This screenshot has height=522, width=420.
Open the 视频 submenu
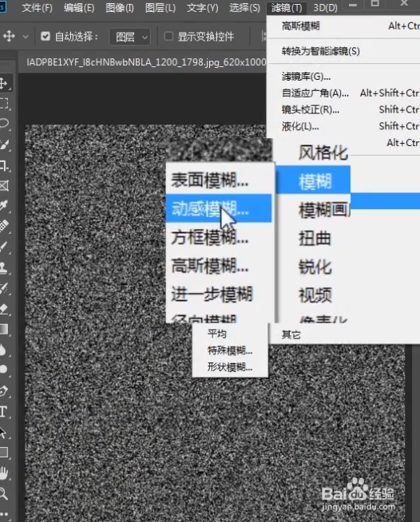click(315, 295)
